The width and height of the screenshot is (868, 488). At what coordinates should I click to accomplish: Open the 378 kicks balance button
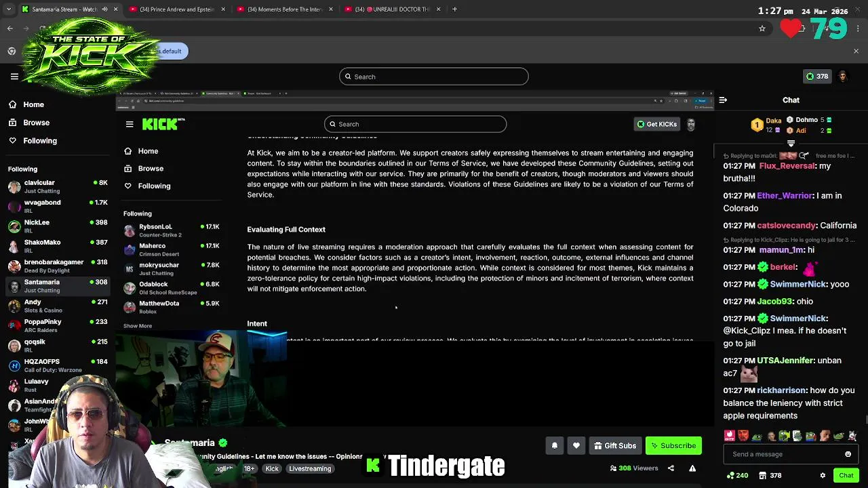tap(816, 77)
